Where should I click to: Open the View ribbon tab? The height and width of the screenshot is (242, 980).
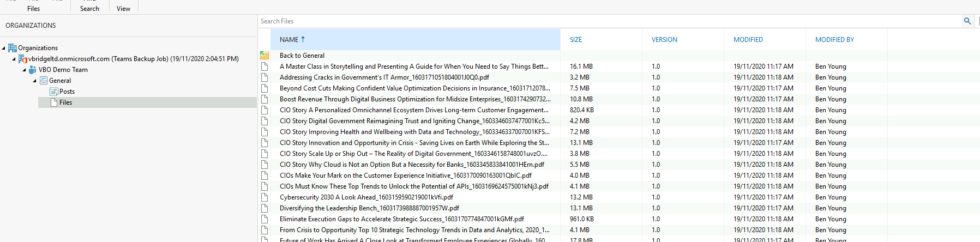click(x=123, y=9)
